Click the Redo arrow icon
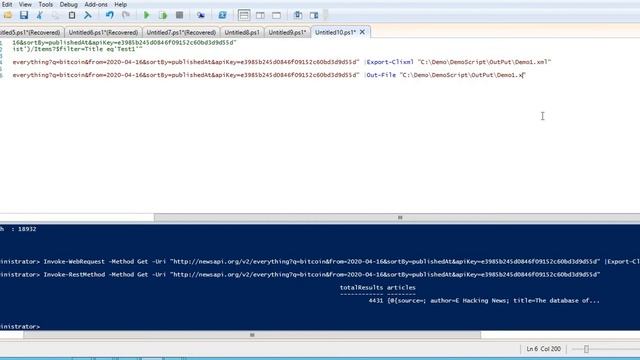Screen dimensions: 640x360 pos(126,16)
